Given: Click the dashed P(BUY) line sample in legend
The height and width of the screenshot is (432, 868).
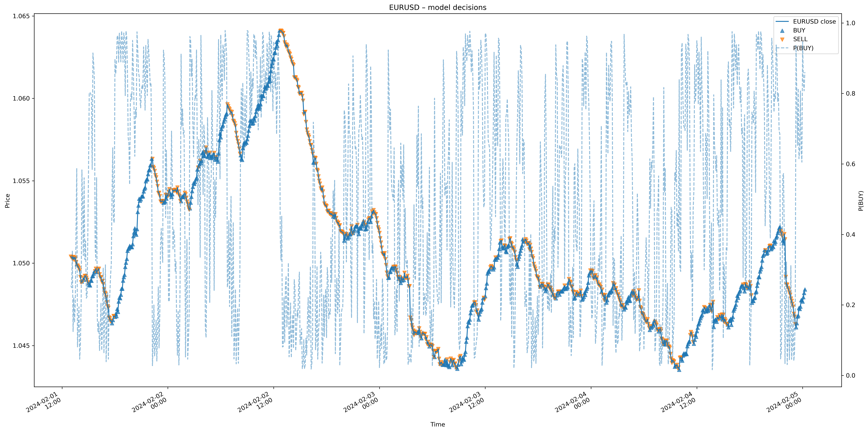Looking at the screenshot, I should click(782, 48).
